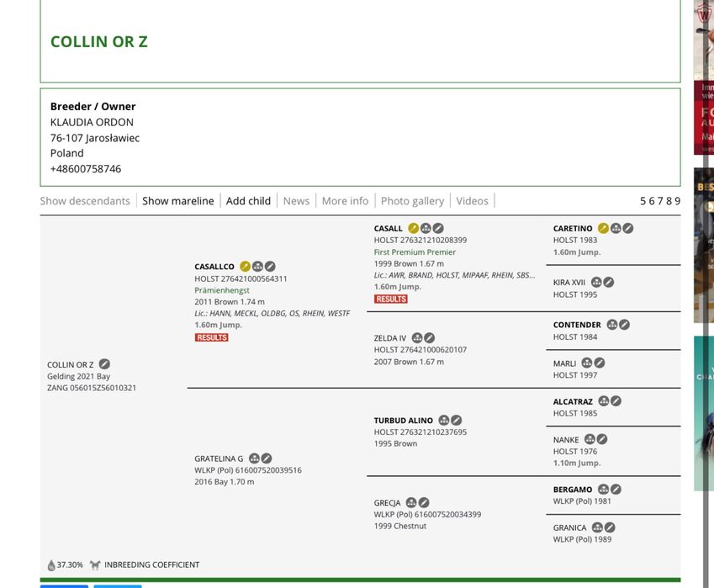714x588 pixels.
Task: Click the red RESULTS button under CASALLCO
Action: tap(212, 337)
